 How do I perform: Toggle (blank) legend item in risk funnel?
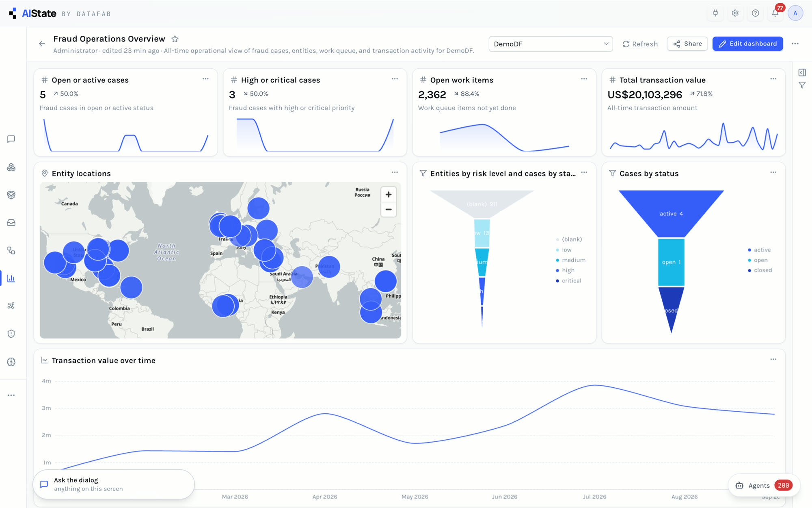(x=568, y=239)
